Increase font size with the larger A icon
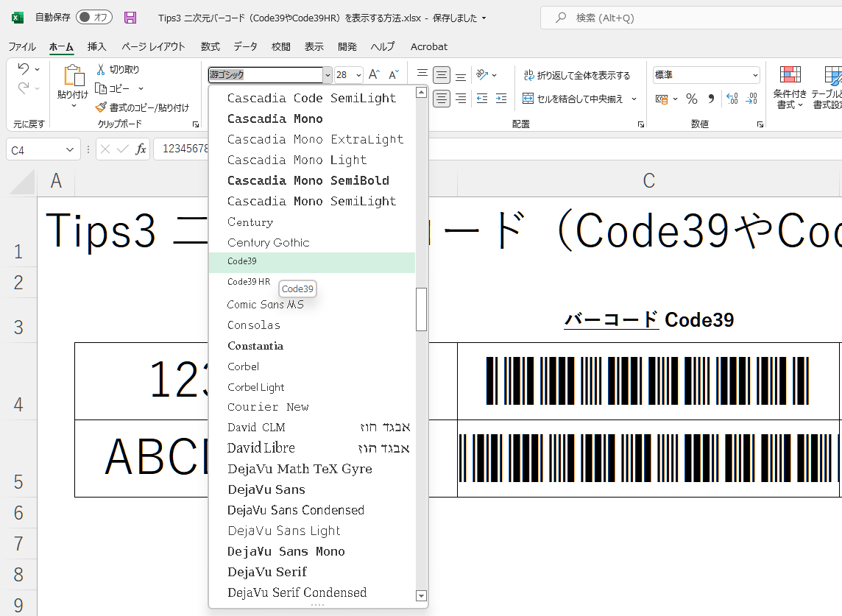Viewport: 842px width, 616px height. (374, 75)
